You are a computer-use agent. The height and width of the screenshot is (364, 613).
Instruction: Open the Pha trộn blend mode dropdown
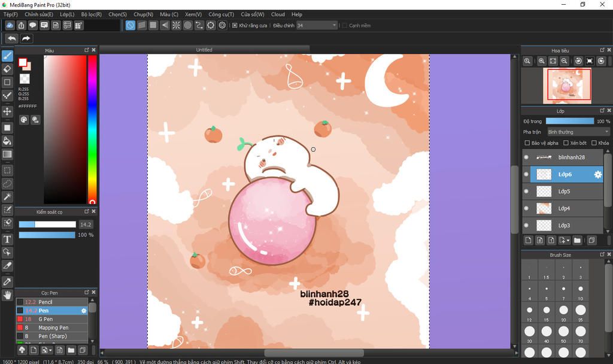click(x=578, y=132)
